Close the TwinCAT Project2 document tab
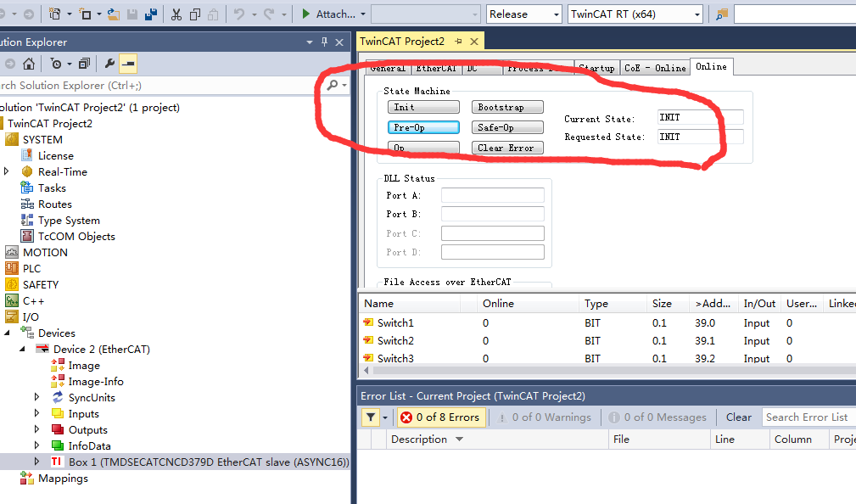856x504 pixels. point(474,42)
